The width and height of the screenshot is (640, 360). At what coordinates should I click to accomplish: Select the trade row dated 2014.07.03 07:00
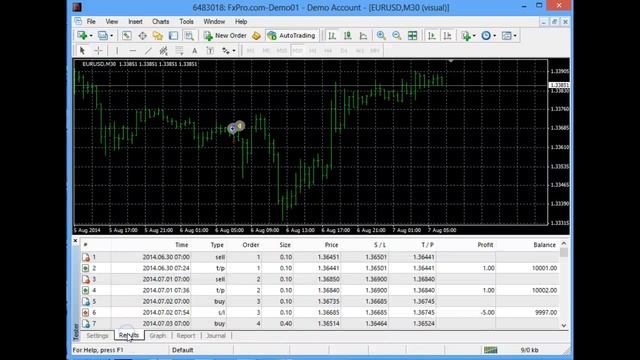click(x=320, y=323)
